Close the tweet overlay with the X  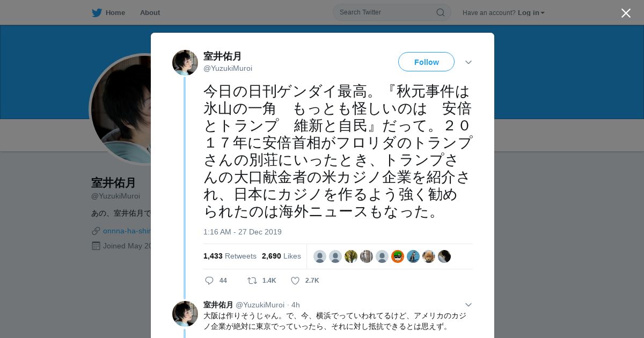pyautogui.click(x=626, y=13)
